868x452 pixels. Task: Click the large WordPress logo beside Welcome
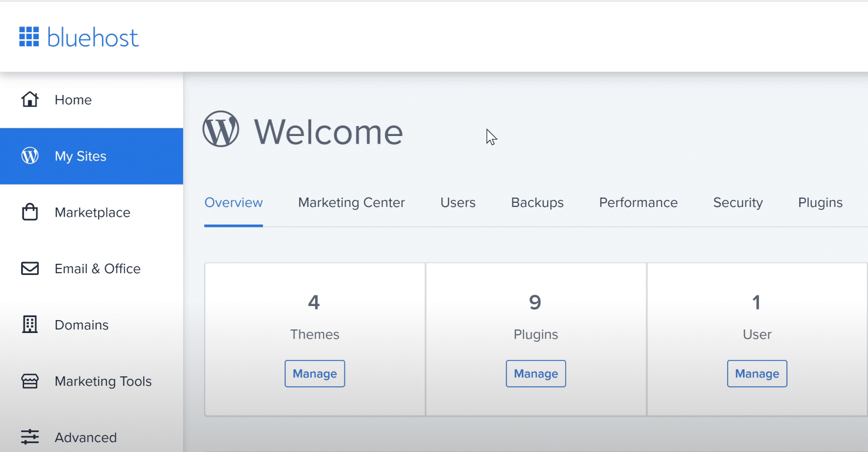tap(221, 129)
